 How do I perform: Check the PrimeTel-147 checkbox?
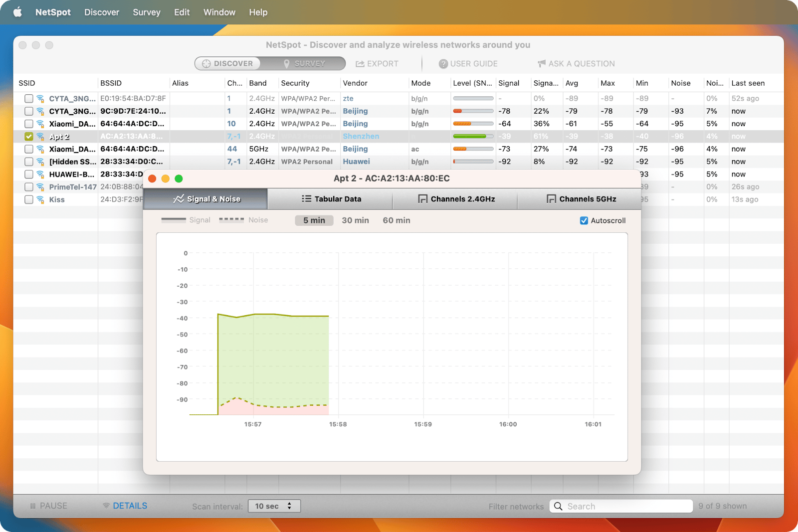(29, 187)
